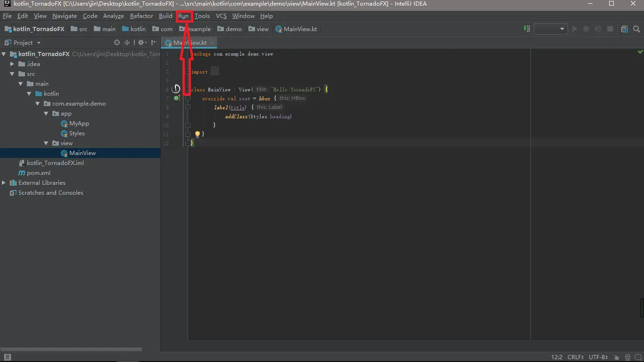Toggle file read-only lock icon
644x362 pixels.
click(616, 357)
